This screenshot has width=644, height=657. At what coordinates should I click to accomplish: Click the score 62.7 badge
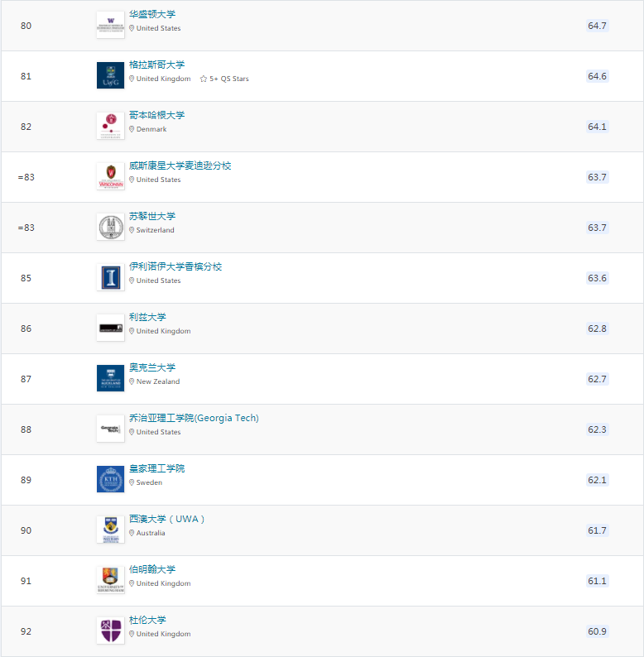tap(597, 379)
